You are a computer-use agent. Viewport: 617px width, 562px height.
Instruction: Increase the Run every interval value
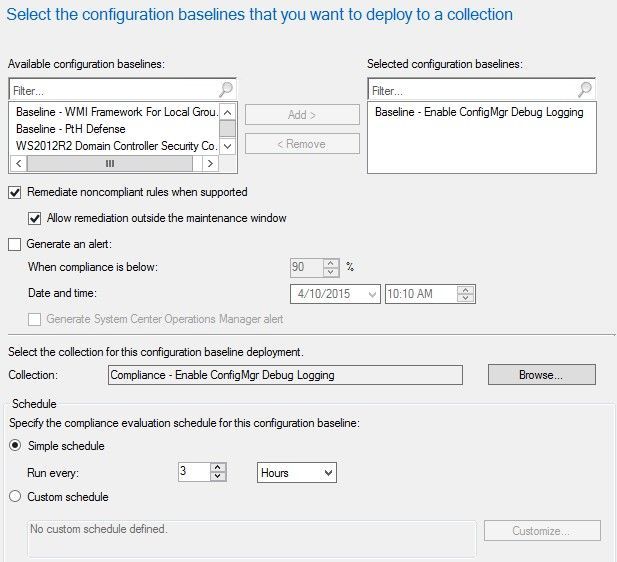[218, 467]
